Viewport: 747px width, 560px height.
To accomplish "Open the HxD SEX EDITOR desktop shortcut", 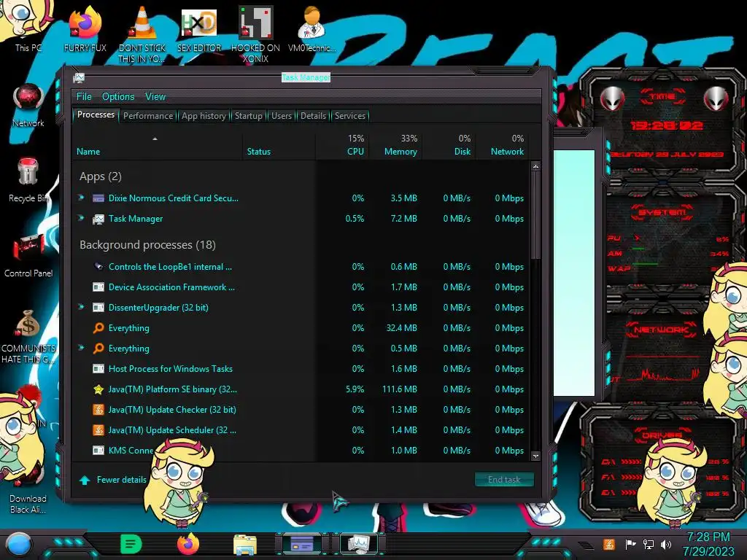I will pyautogui.click(x=199, y=28).
